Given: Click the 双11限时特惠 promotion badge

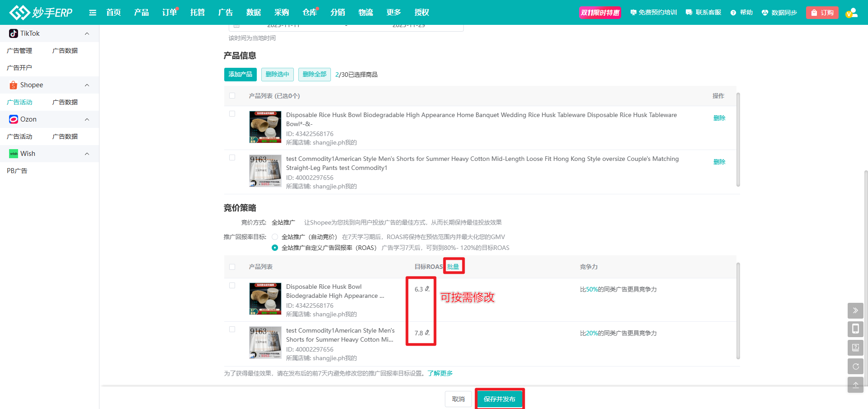Looking at the screenshot, I should (x=600, y=13).
